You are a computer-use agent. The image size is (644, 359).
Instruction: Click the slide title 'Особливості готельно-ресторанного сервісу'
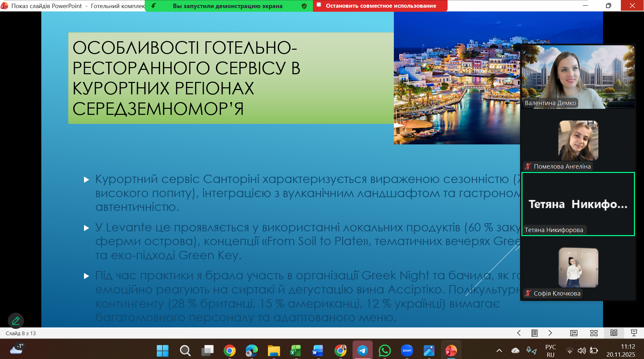(x=186, y=78)
